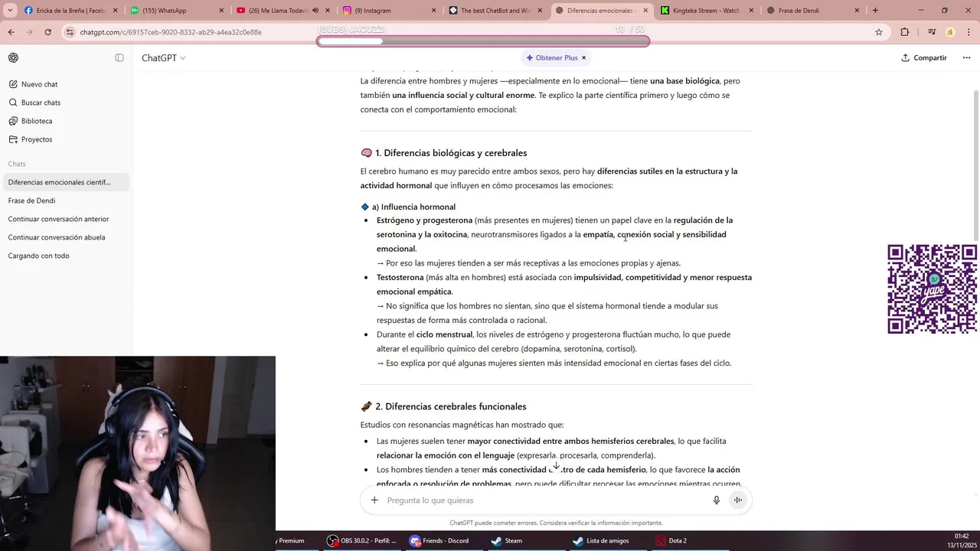Image resolution: width=980 pixels, height=551 pixels.
Task: Click the bold text ciclo menstrual
Action: [x=444, y=334]
